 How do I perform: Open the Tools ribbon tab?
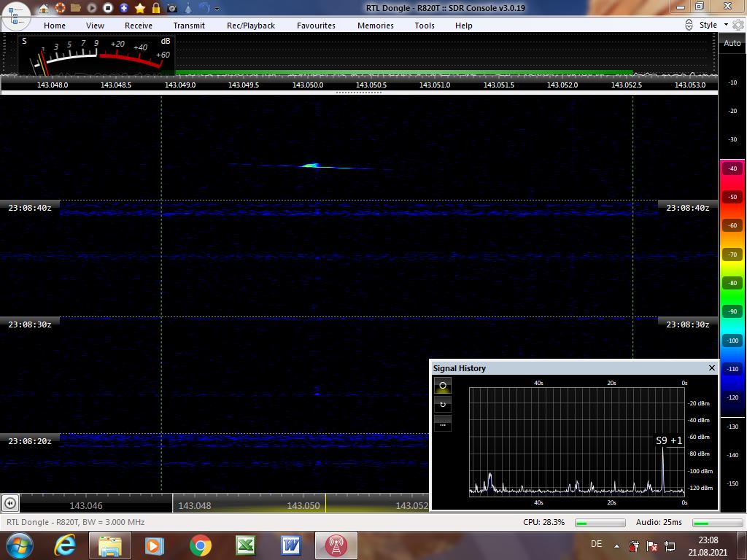[x=425, y=26]
